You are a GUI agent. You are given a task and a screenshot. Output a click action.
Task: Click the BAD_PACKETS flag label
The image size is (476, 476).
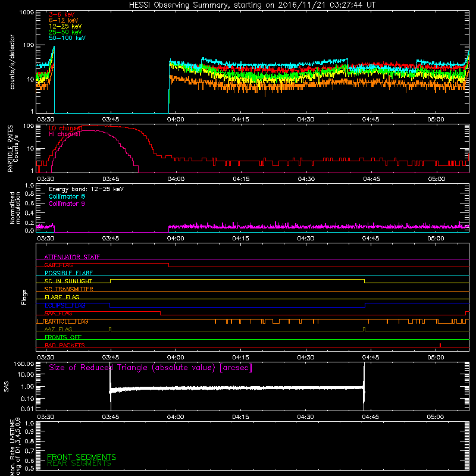coord(65,345)
